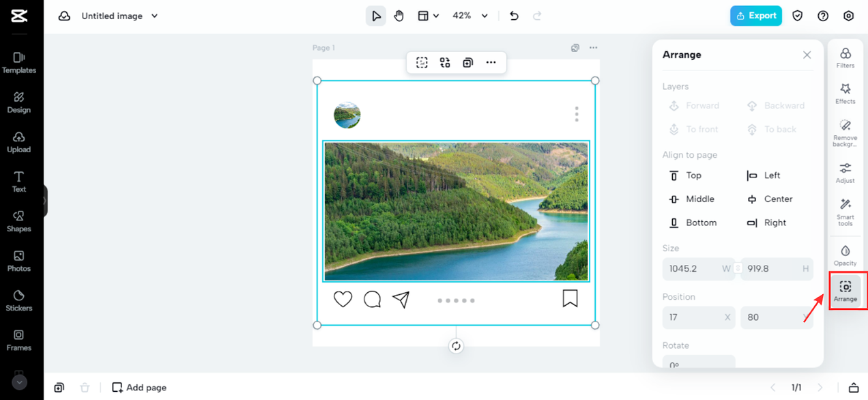Screen dimensions: 868x400
Task: Open the settings hexagon icon
Action: click(848, 16)
